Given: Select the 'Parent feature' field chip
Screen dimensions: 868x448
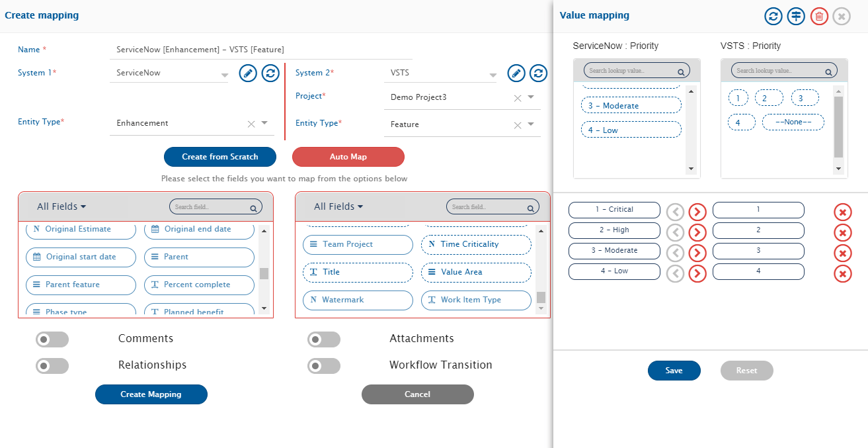Looking at the screenshot, I should (81, 285).
